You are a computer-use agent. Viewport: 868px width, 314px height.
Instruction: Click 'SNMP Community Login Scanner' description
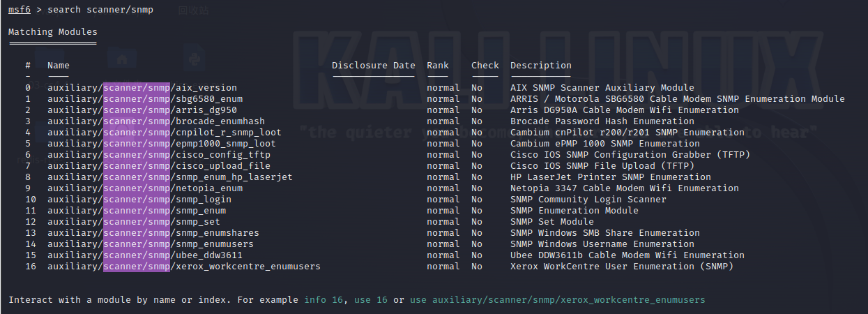click(x=588, y=200)
